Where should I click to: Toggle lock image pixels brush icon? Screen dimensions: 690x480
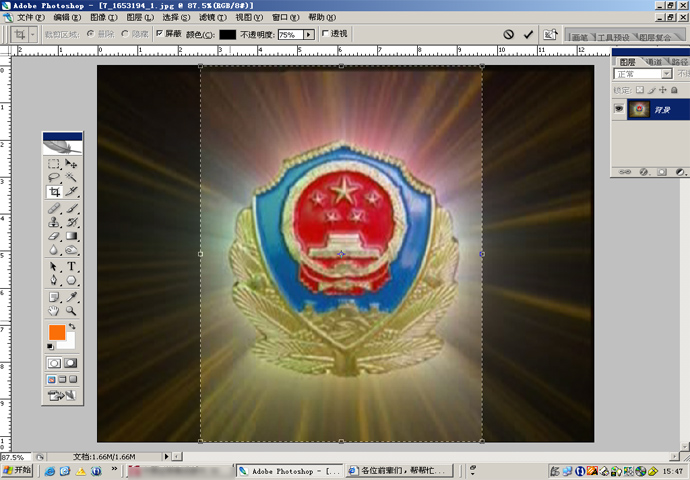652,90
